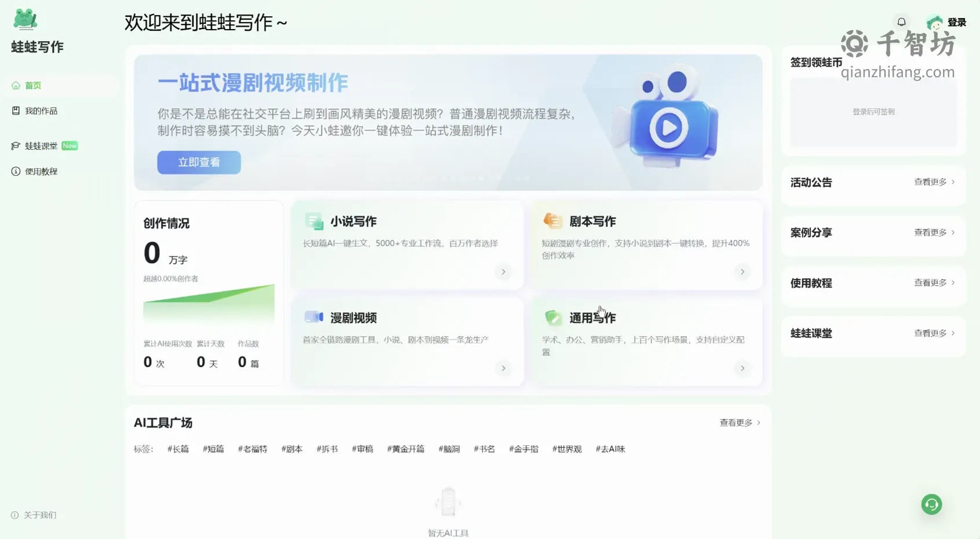Image resolution: width=980 pixels, height=539 pixels.
Task: Filter tools by #书名 tag
Action: coord(484,449)
